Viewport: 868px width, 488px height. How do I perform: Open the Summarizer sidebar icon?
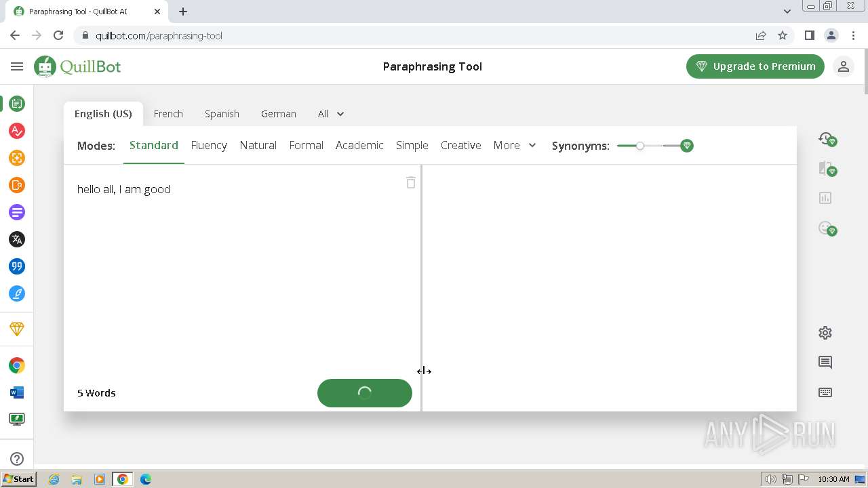click(17, 212)
